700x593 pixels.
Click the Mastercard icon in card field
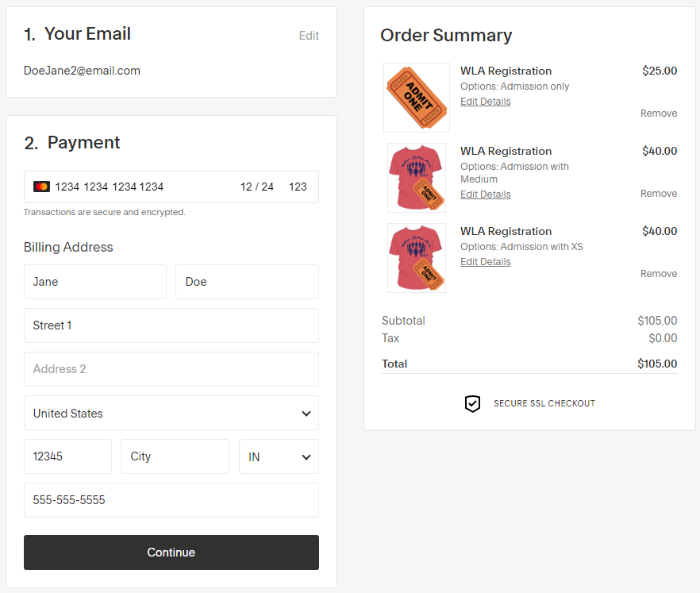click(x=41, y=187)
